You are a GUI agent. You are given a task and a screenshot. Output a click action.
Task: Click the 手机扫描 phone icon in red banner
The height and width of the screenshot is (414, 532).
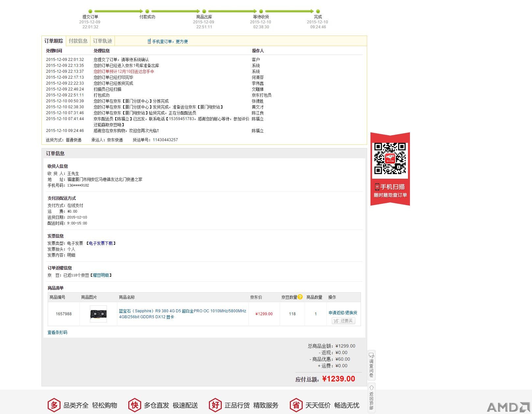pos(377,187)
